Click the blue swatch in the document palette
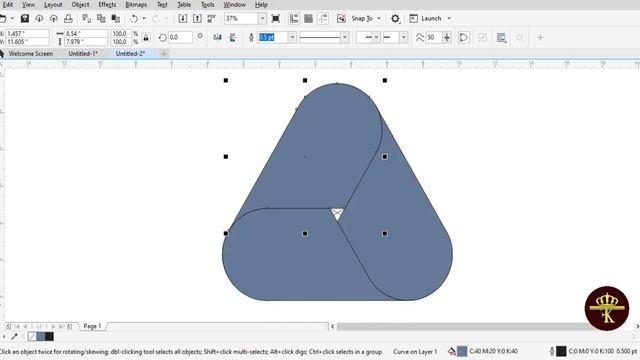This screenshot has width=640, height=360. pyautogui.click(x=40, y=337)
